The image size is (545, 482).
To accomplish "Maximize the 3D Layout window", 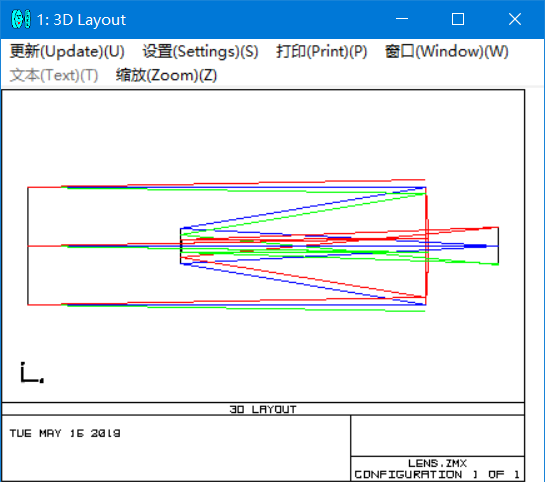I will click(458, 19).
